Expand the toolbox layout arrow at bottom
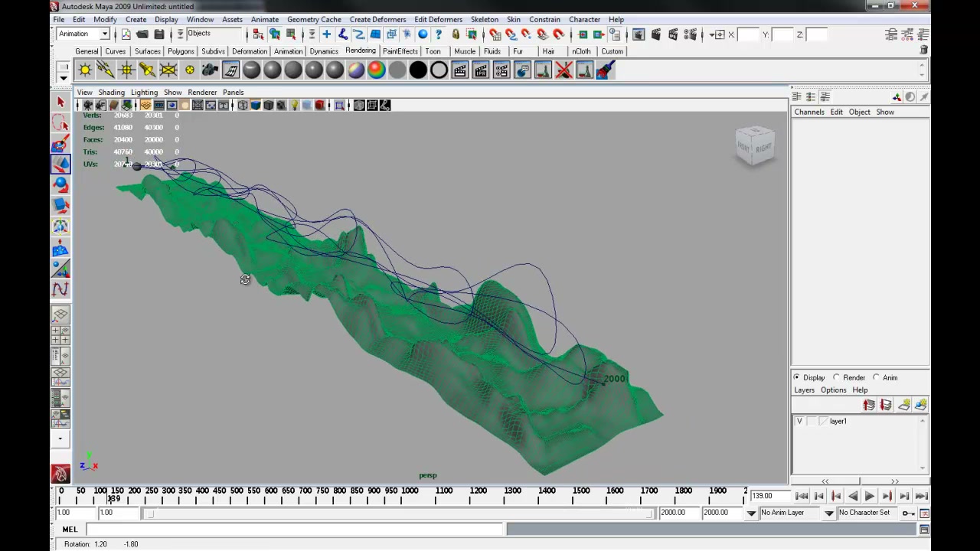980x551 pixels. coord(60,439)
